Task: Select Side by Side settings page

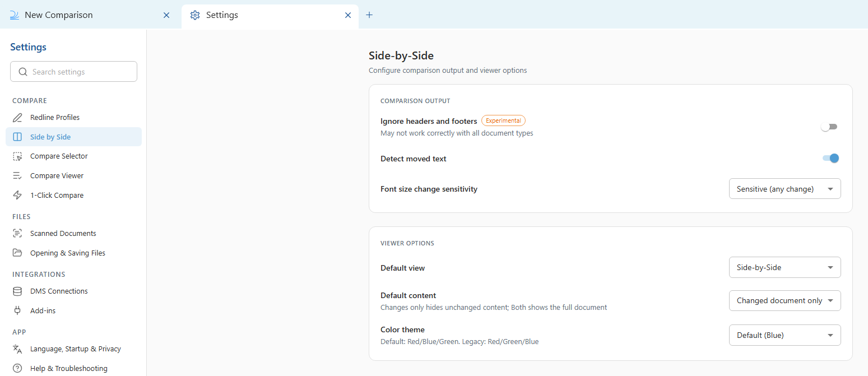Action: 73,137
